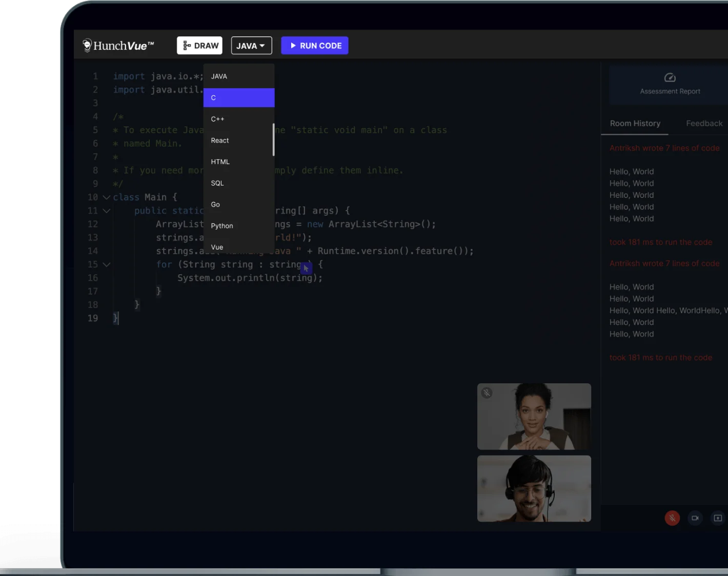This screenshot has width=728, height=576.
Task: Unmute the microphone in call controls
Action: tap(672, 518)
